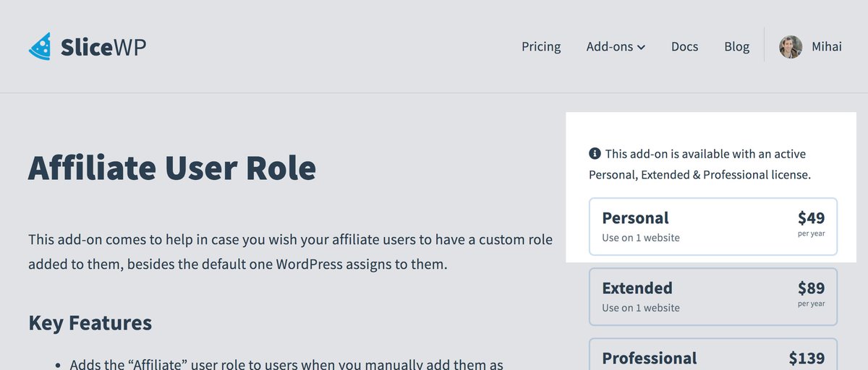Screen dimensions: 868x370
Task: Click the Personal plan's 'Use on 1 website' text
Action: 641,237
